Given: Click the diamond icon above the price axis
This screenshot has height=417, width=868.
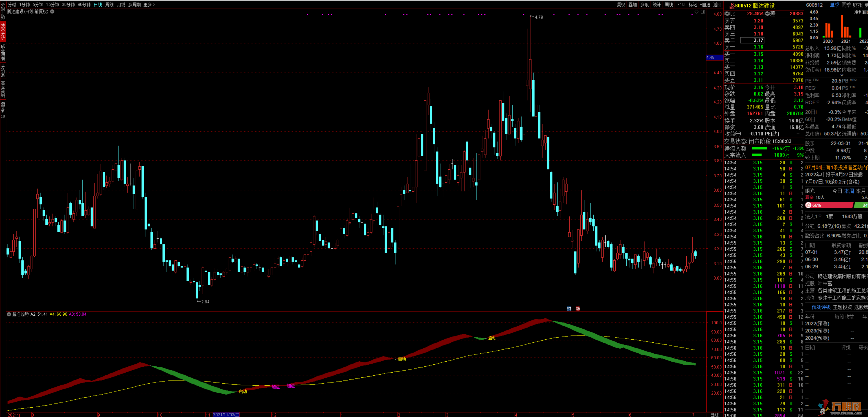Looking at the screenshot, I should click(696, 11).
